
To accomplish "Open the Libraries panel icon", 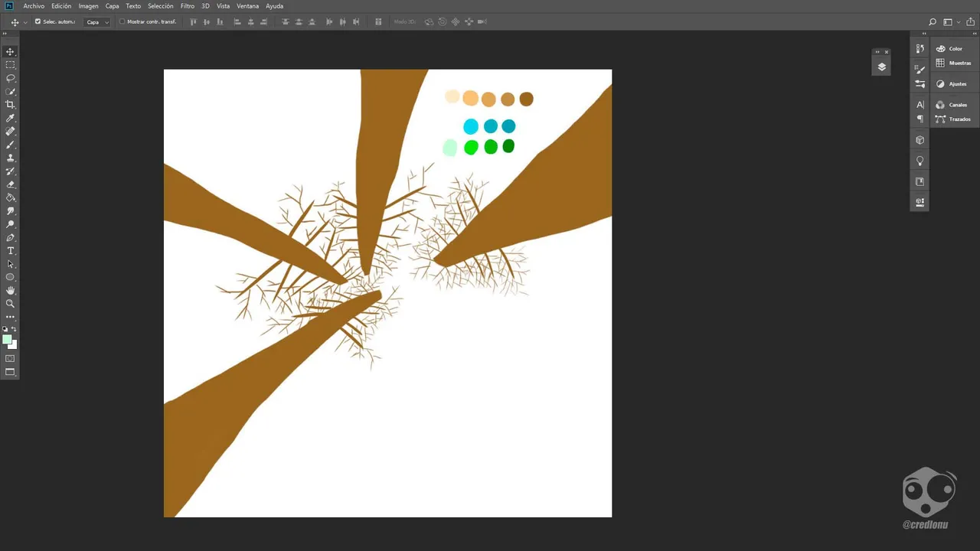I will tap(920, 181).
